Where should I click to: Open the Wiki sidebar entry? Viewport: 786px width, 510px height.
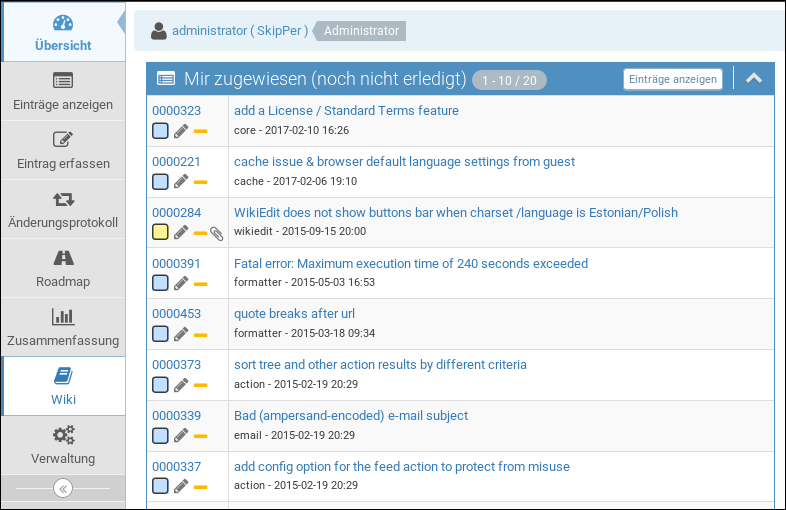click(63, 386)
